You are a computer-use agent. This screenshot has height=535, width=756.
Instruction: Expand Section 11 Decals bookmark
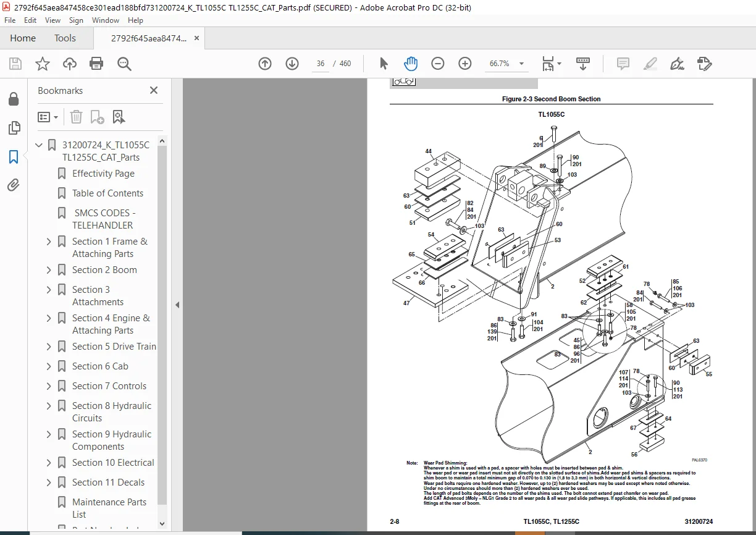pos(49,482)
